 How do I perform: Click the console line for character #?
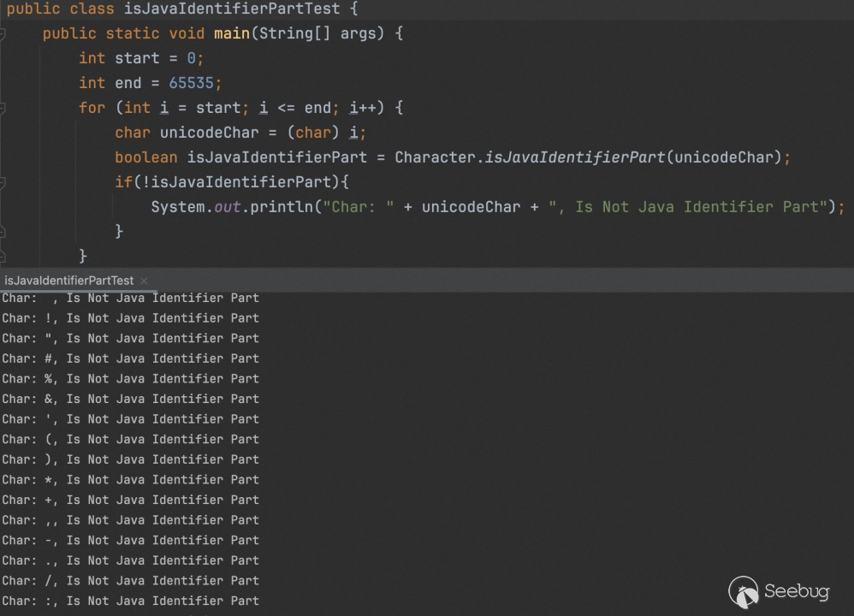[x=130, y=358]
